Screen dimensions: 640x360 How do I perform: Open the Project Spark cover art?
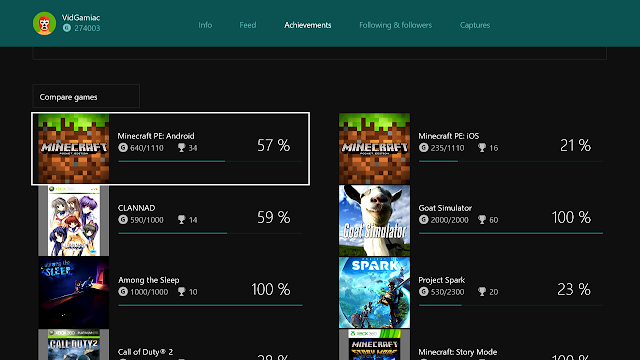[374, 292]
